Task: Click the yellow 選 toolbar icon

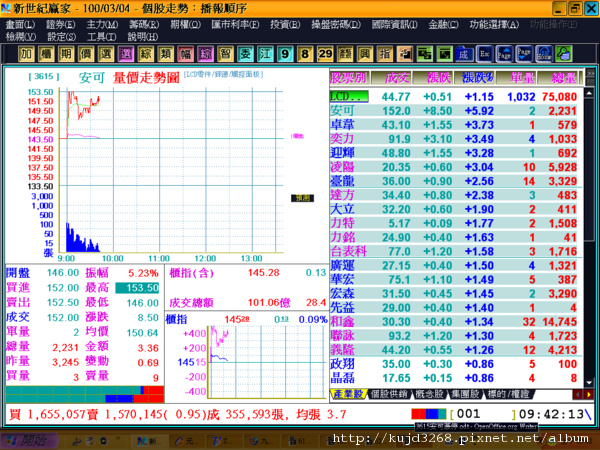Action: coord(106,54)
